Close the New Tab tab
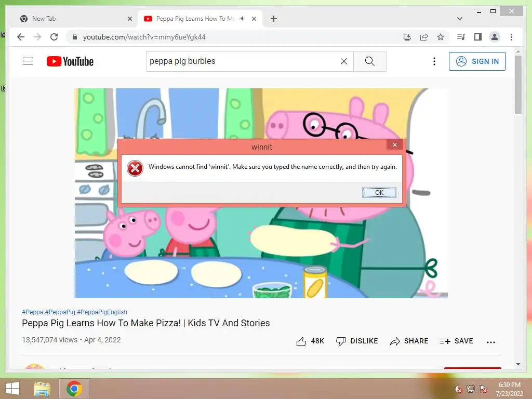The width and height of the screenshot is (532, 399). 129,19
